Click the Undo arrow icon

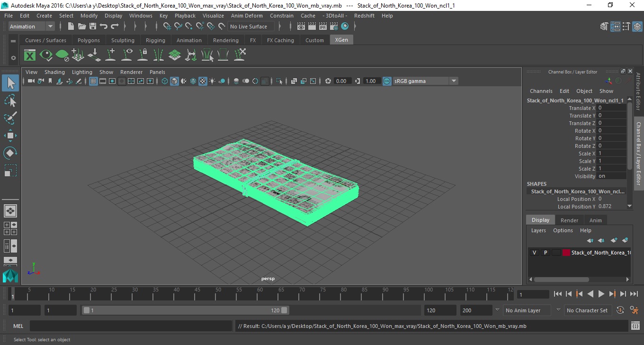tap(104, 27)
